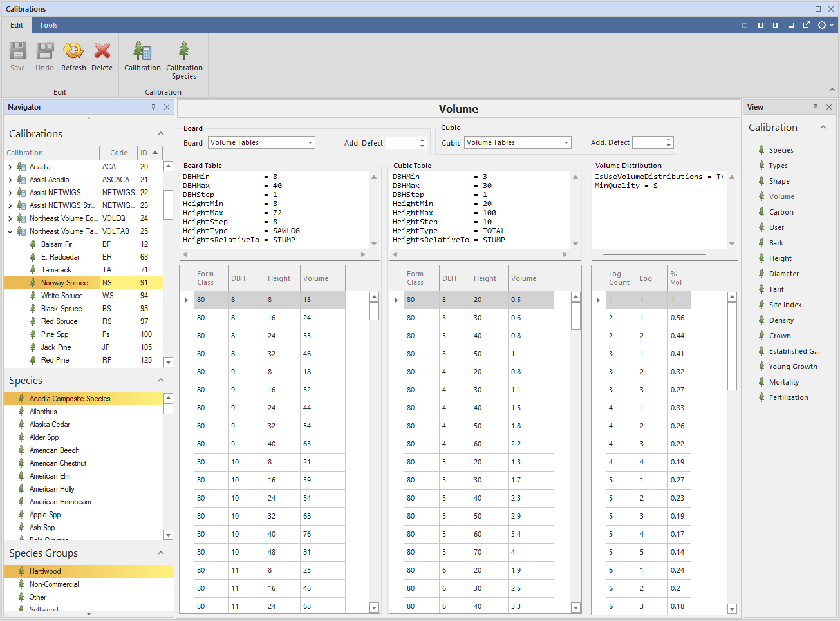Collapse the Species Groups section
840x621 pixels.
(161, 553)
